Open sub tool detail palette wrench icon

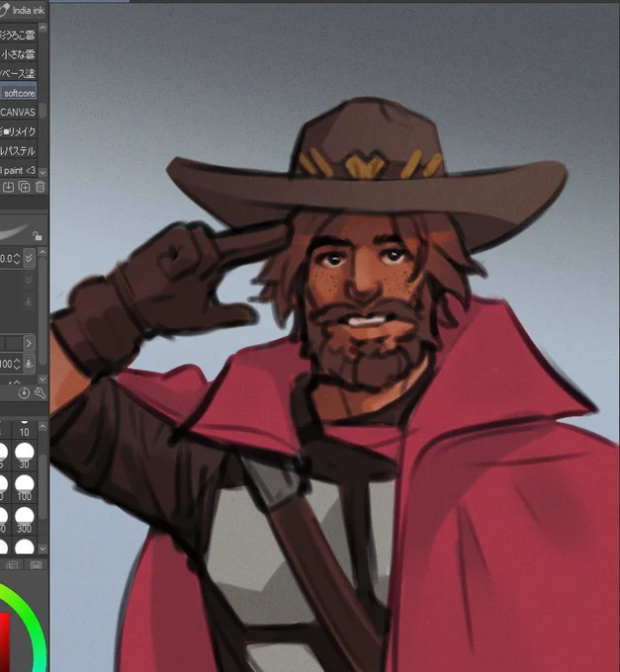40,393
